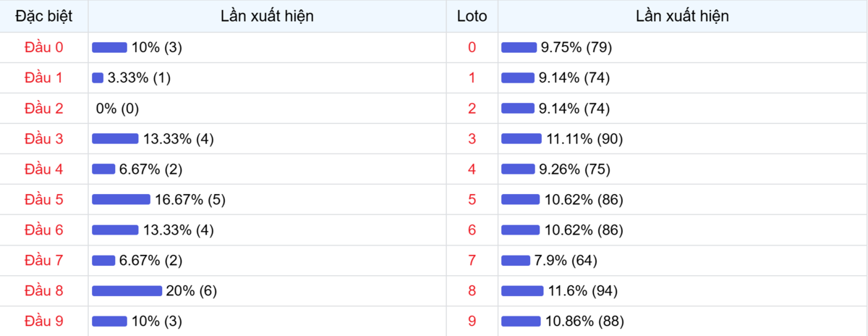Screen dimensions: 868x336
Task: Click the 20% (6) progress bar
Action: [x=127, y=290]
